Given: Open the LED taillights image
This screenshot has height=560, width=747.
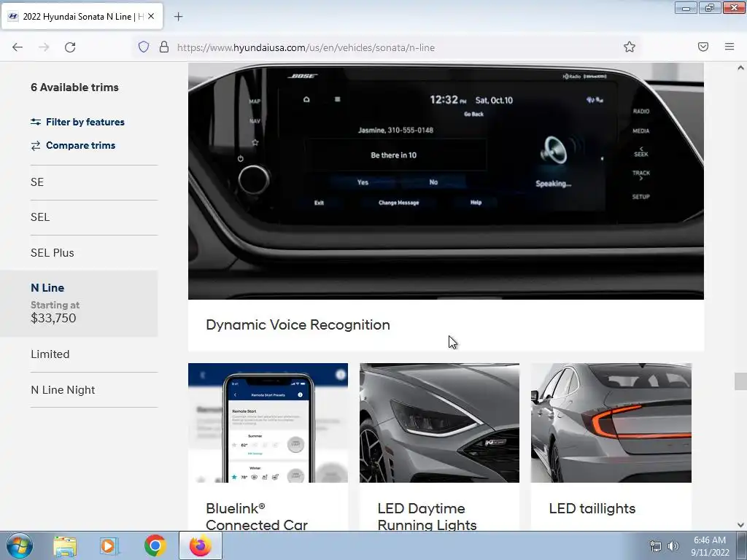Looking at the screenshot, I should 611,423.
